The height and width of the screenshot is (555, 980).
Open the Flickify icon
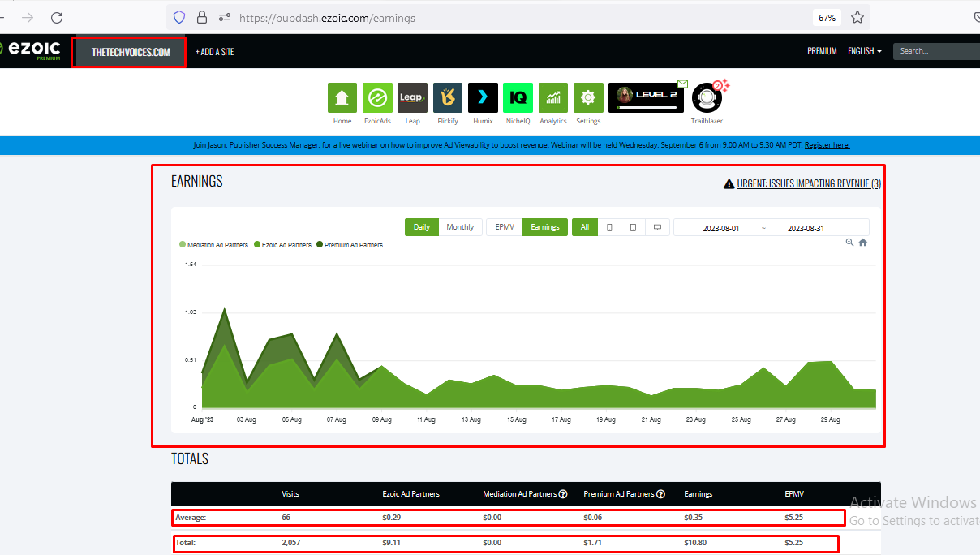[448, 98]
